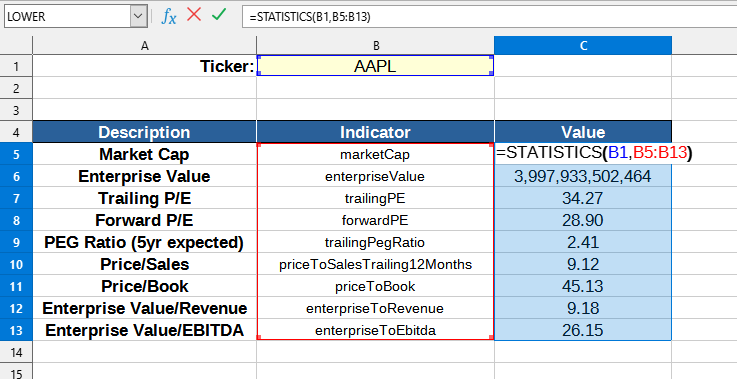Click the trailingPegRatio indicator cell
Screen dimensions: 737x379
pyautogui.click(x=376, y=242)
